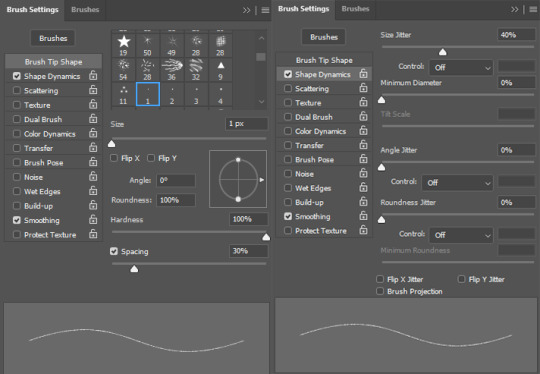The height and width of the screenshot is (374, 540).
Task: Toggle lock for Brush Pose in right panel
Action: pos(363,159)
